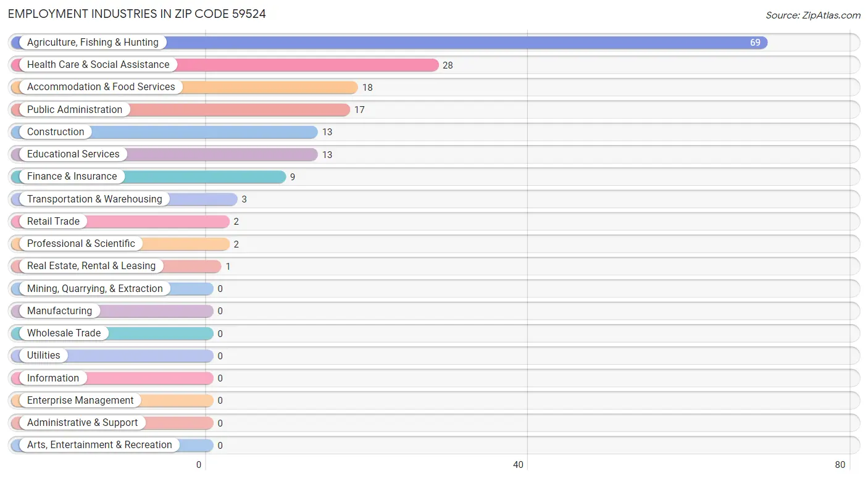Click the Information label
868x479 pixels.
pyautogui.click(x=53, y=378)
